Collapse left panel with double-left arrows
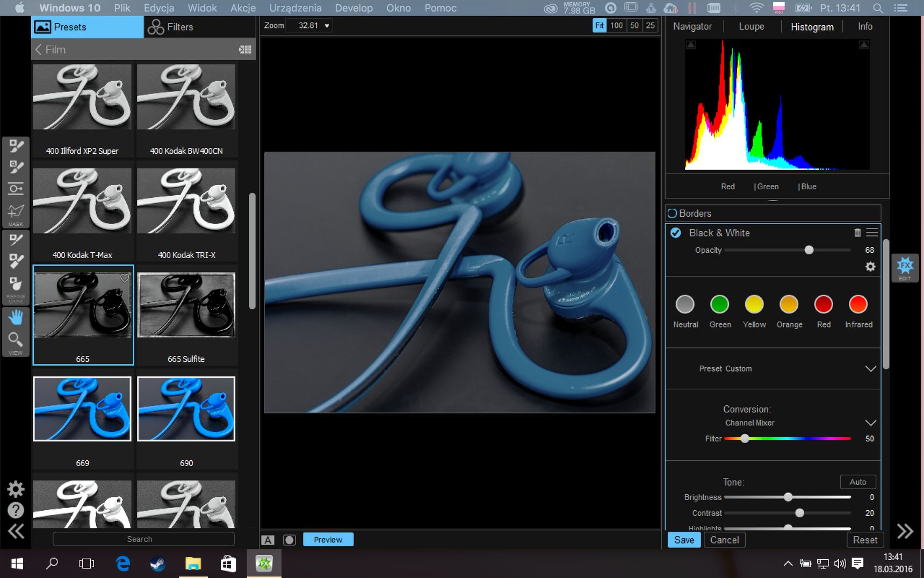The height and width of the screenshot is (578, 924). [16, 531]
